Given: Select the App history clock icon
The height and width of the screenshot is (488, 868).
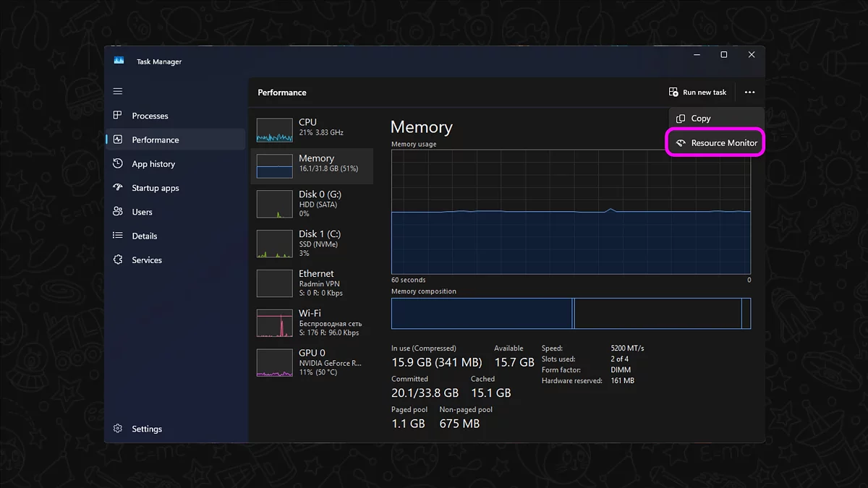Looking at the screenshot, I should pyautogui.click(x=118, y=164).
